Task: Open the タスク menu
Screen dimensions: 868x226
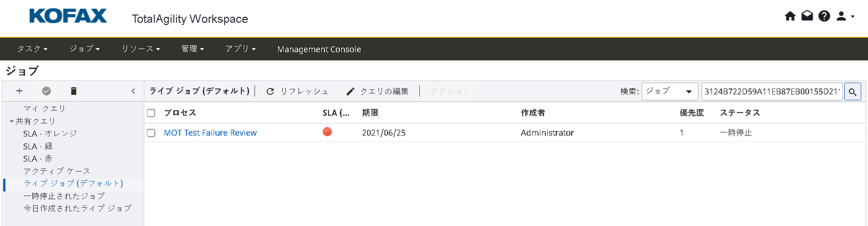Action: click(x=32, y=49)
